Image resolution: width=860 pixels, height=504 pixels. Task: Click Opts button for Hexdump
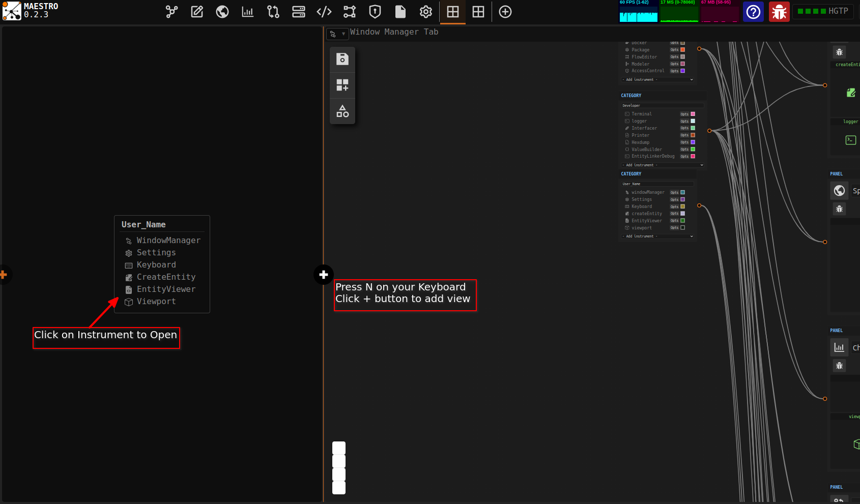(x=684, y=142)
